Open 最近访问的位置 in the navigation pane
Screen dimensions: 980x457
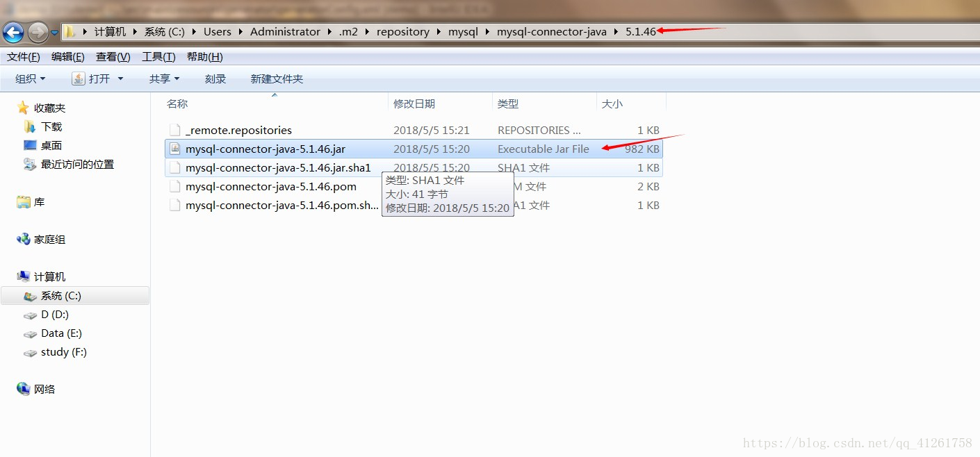tap(77, 164)
